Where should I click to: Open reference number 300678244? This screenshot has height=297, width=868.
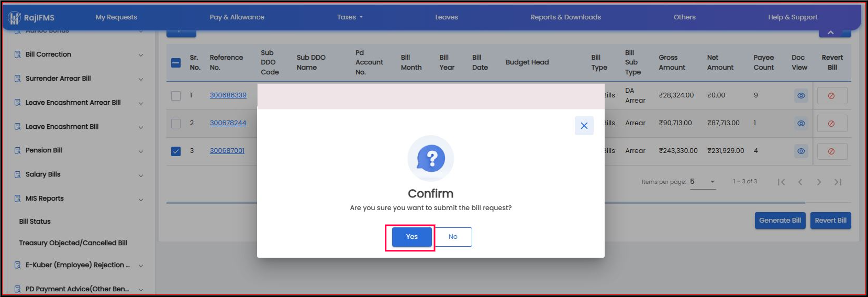(x=228, y=123)
